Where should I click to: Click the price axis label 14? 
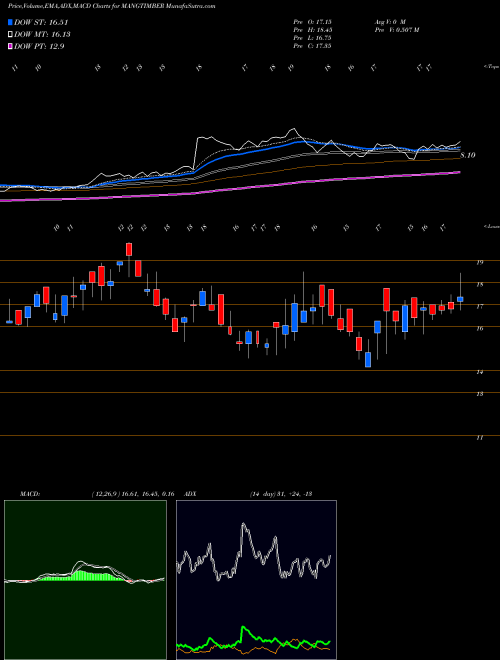pos(479,373)
